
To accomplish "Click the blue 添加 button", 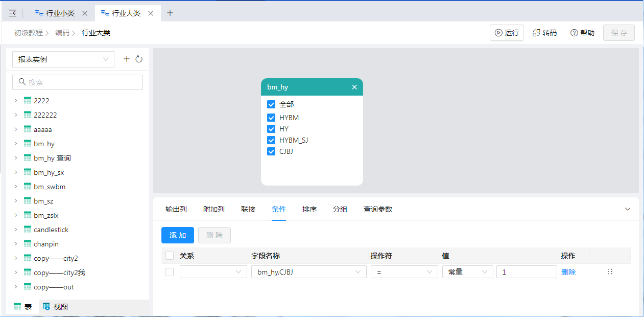I will [x=177, y=235].
